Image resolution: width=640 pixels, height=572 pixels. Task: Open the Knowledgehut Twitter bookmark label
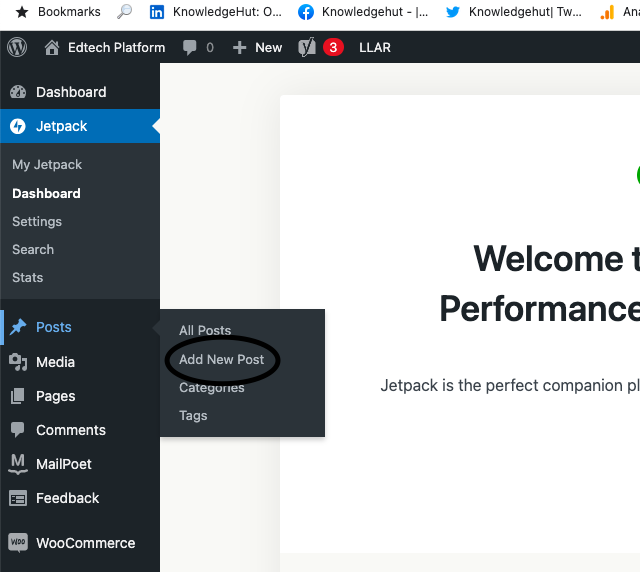pyautogui.click(x=525, y=12)
